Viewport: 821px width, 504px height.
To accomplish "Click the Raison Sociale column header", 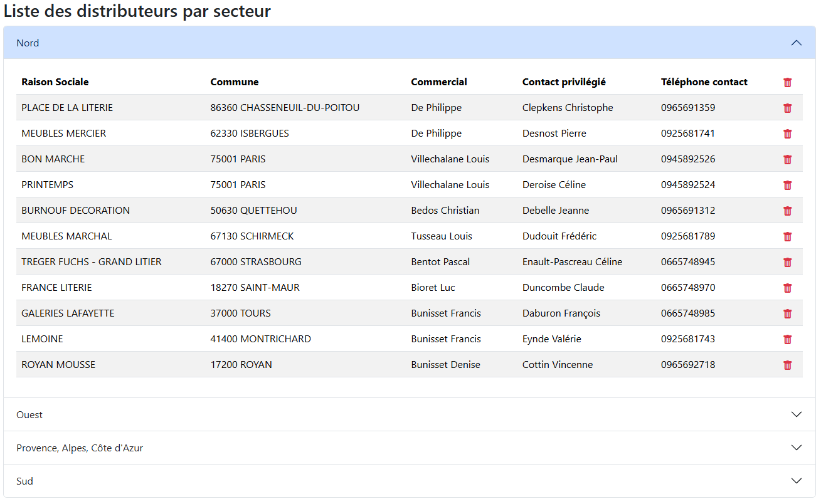I will (55, 81).
